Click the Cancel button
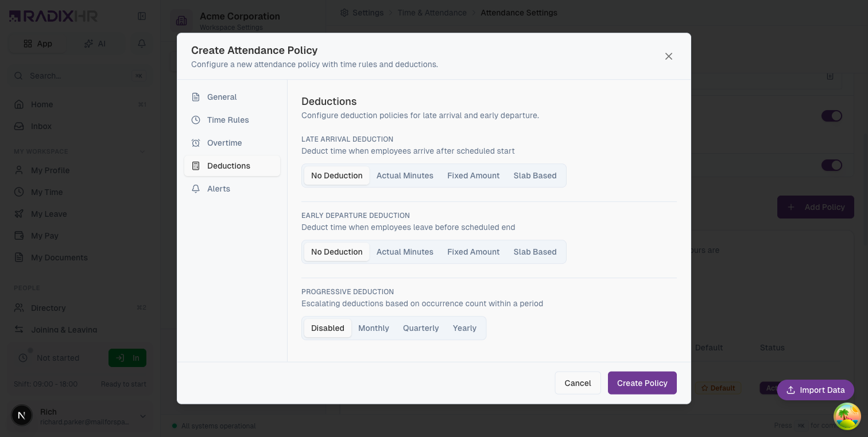868x437 pixels. pyautogui.click(x=578, y=383)
